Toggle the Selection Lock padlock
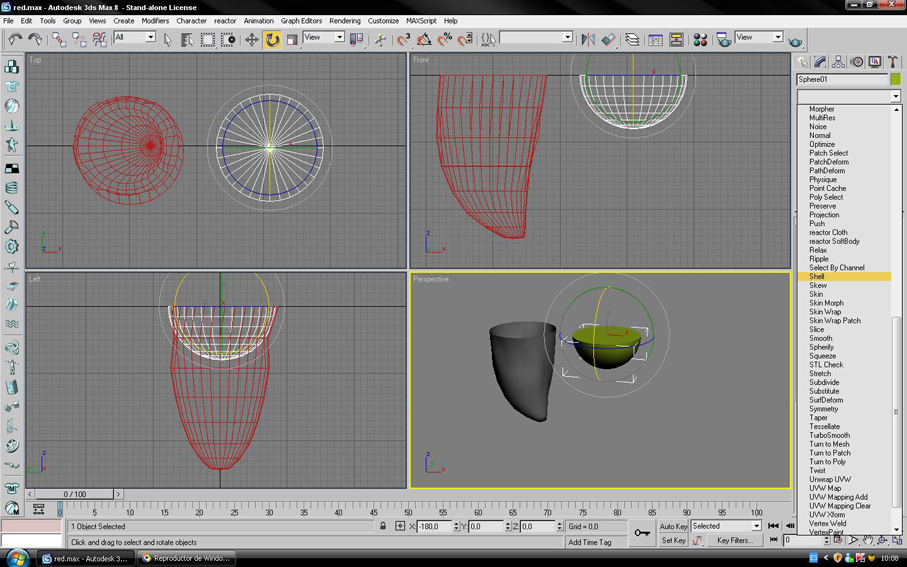 383,526
